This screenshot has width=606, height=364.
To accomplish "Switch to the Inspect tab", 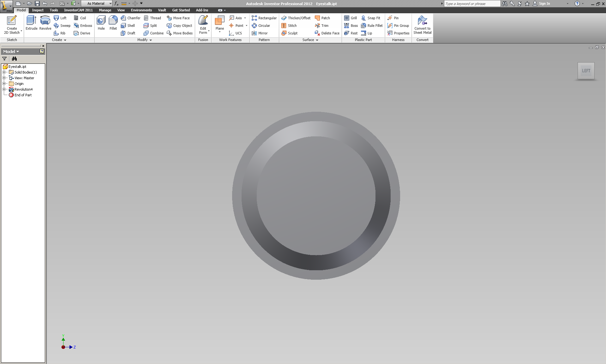I will 38,10.
